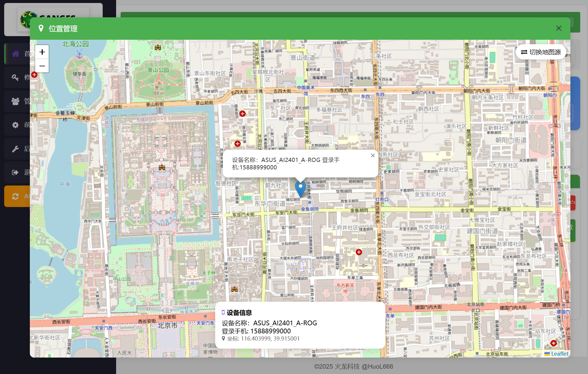Click the home icon in sidebar
This screenshot has width=588, height=374.
[16, 54]
